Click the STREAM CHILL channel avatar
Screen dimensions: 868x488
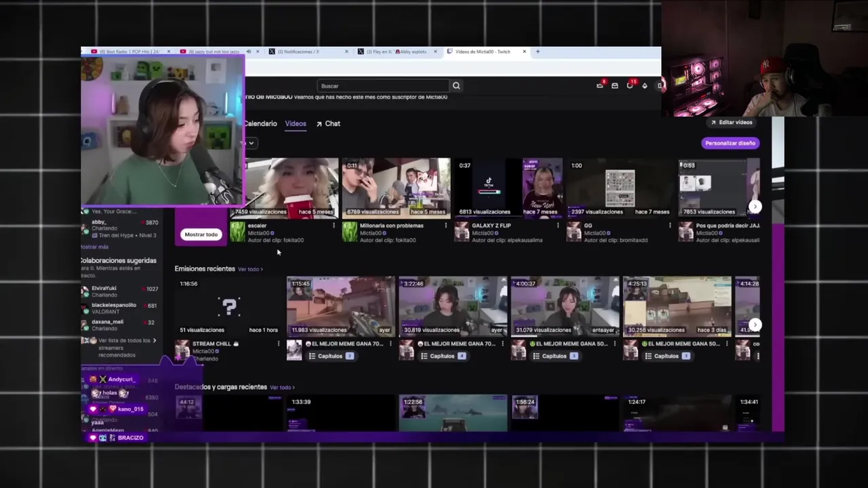pyautogui.click(x=182, y=350)
